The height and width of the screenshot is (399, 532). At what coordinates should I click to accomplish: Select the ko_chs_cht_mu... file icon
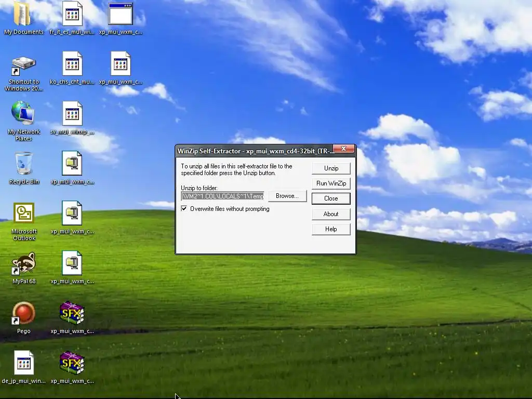[x=72, y=63]
